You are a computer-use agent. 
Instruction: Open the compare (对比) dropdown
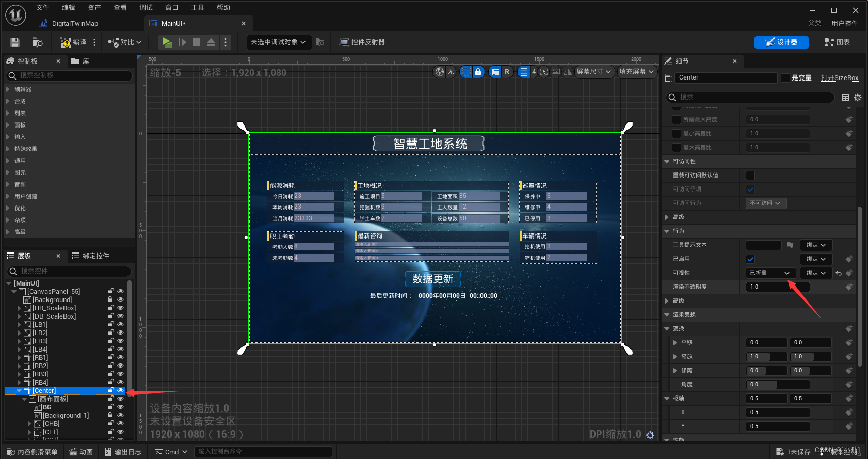click(x=125, y=42)
